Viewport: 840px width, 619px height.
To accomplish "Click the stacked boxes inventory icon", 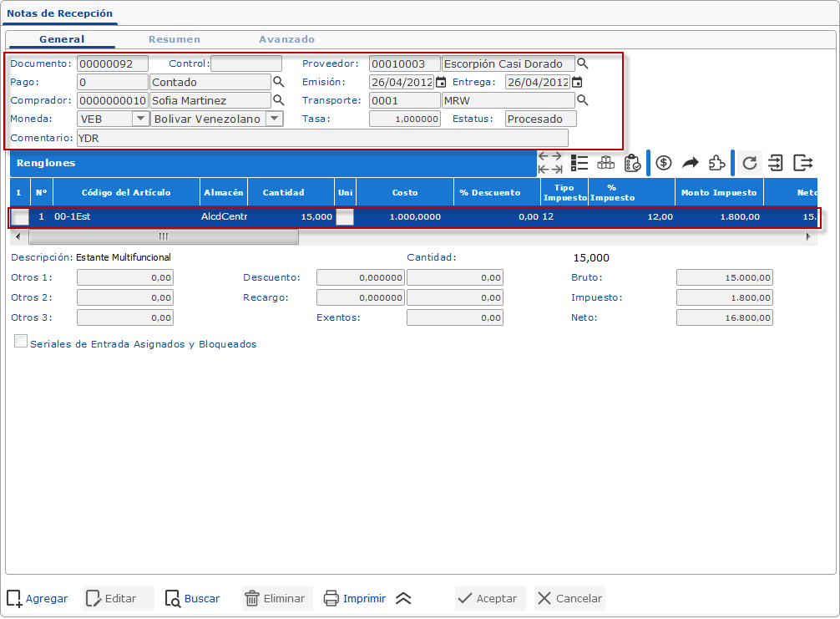I will tap(605, 162).
